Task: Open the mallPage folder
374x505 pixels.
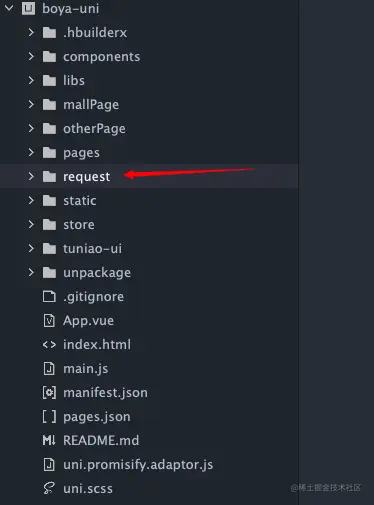Action: pos(149,104)
